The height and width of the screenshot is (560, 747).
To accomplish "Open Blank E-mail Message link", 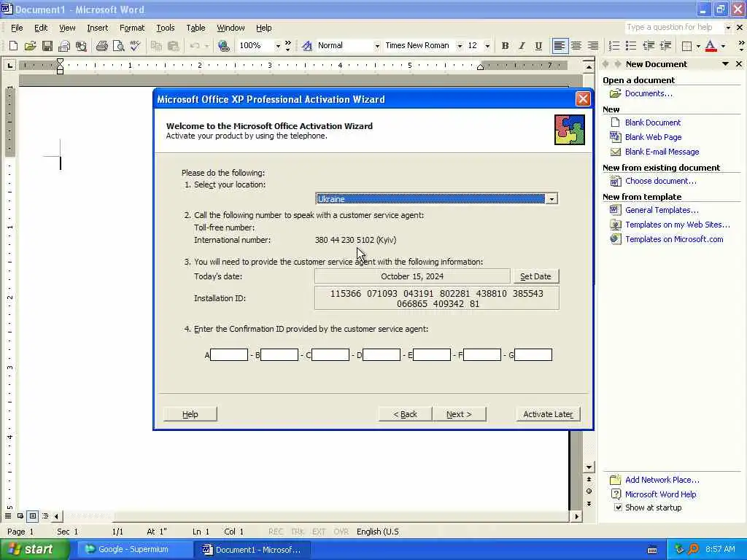I will (662, 152).
